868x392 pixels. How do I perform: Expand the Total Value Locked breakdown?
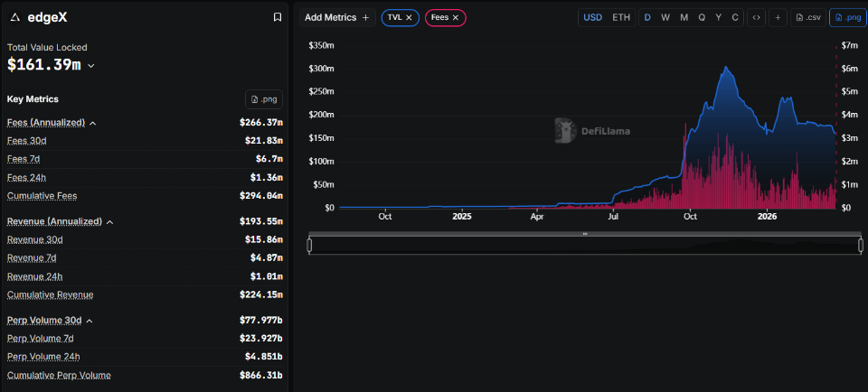91,65
